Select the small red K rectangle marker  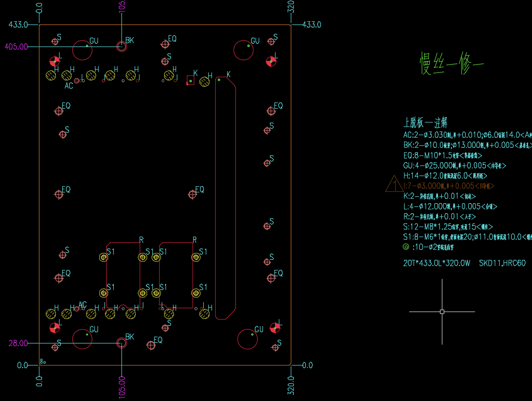190,81
